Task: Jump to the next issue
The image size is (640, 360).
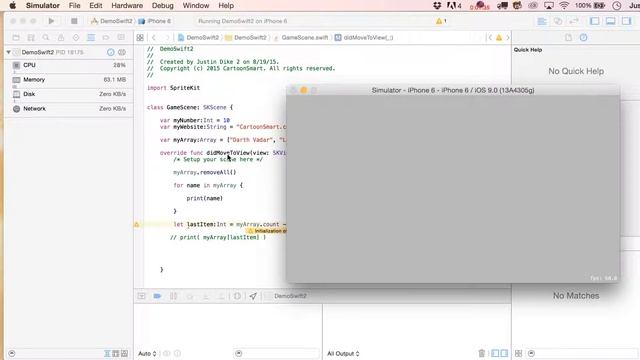Action: 508,38
